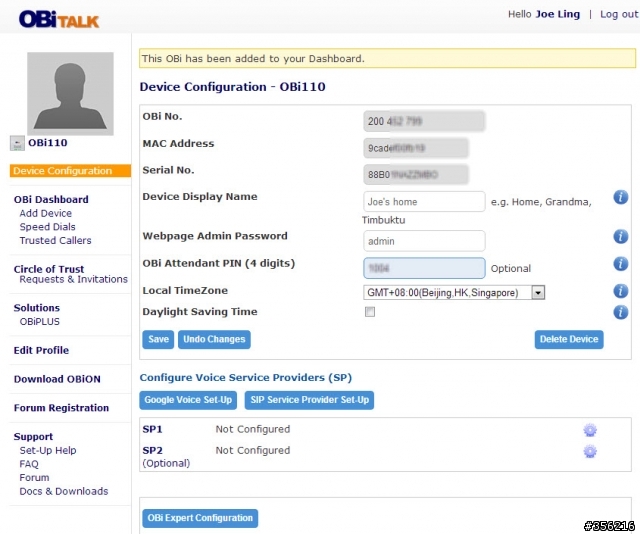Open info icon for Webpage Admin Password
This screenshot has width=640, height=534.
pos(620,236)
